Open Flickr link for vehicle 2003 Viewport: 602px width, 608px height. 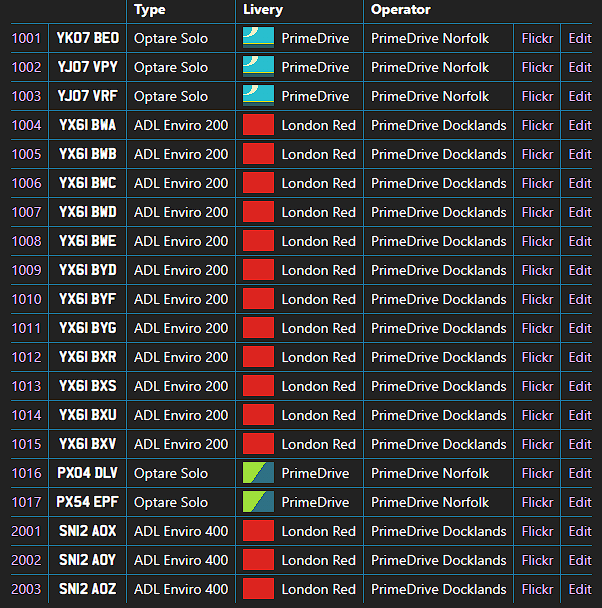tap(537, 589)
